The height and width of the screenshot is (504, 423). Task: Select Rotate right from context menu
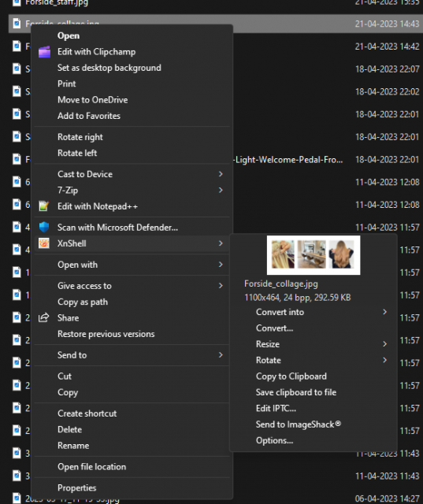80,137
